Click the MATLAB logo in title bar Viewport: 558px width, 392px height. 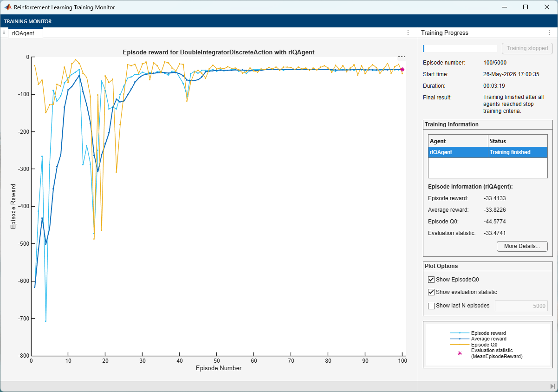8,7
